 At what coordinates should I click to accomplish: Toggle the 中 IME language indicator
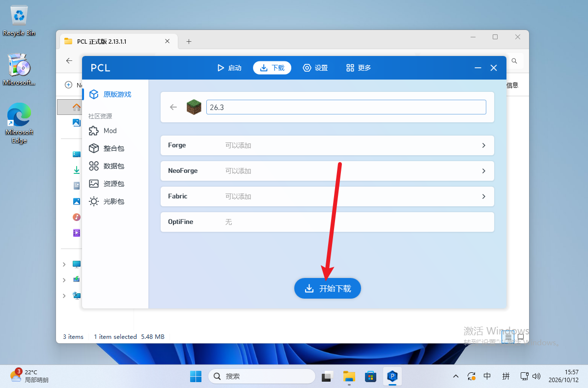(487, 376)
